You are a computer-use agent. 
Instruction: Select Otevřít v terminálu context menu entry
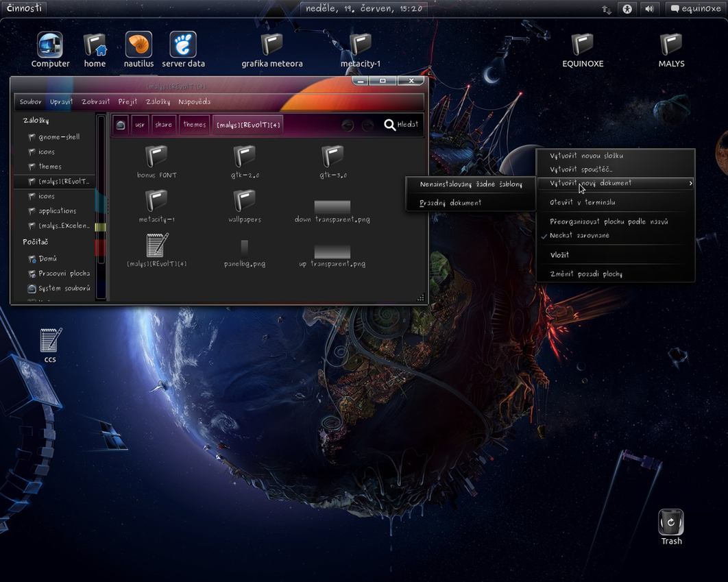point(582,203)
